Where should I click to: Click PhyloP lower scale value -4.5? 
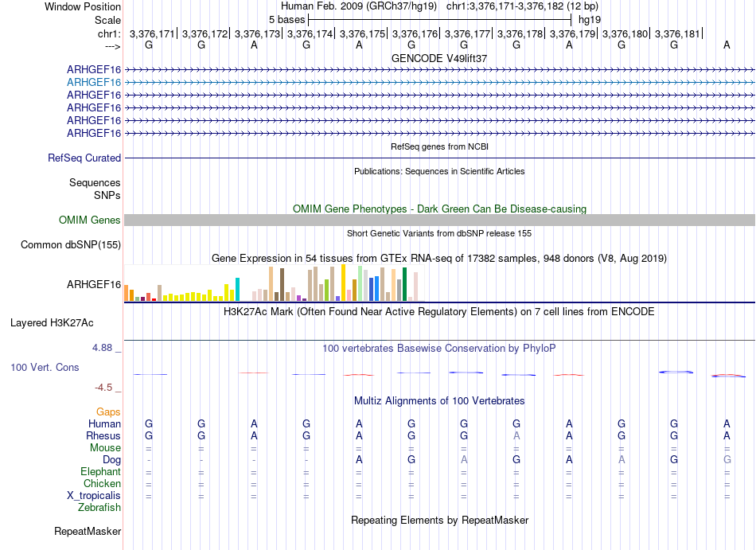coord(103,388)
